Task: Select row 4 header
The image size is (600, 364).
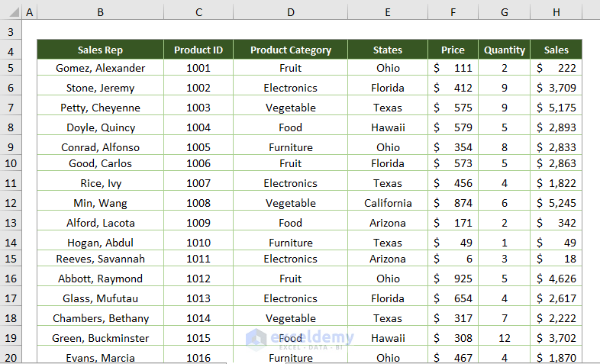Action: pos(11,51)
